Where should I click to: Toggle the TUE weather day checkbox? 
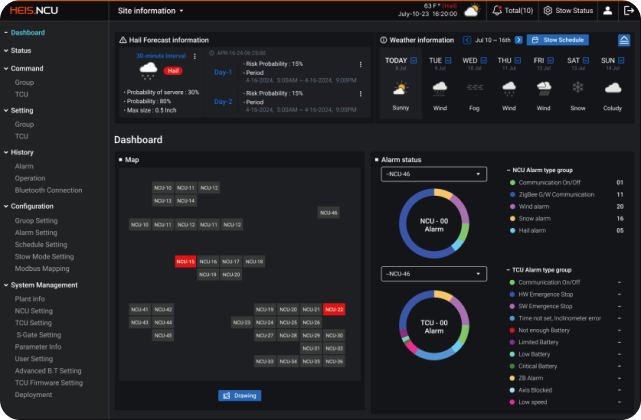(447, 60)
